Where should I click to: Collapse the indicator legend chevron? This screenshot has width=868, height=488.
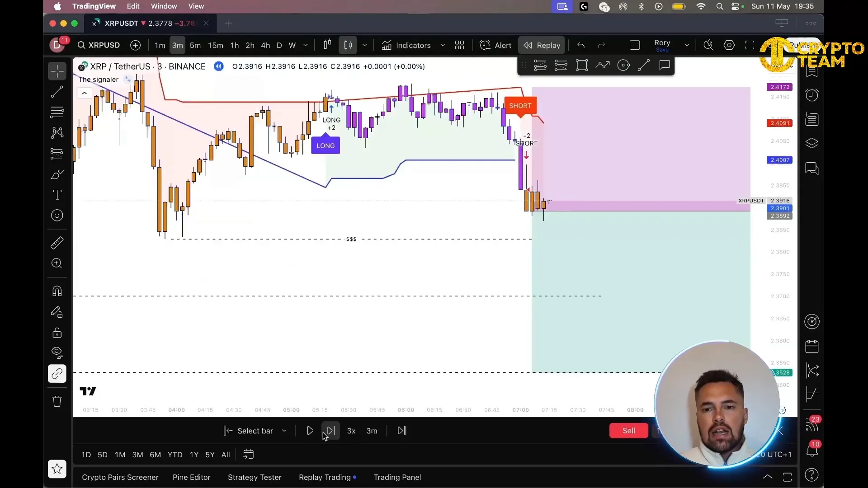pyautogui.click(x=84, y=93)
